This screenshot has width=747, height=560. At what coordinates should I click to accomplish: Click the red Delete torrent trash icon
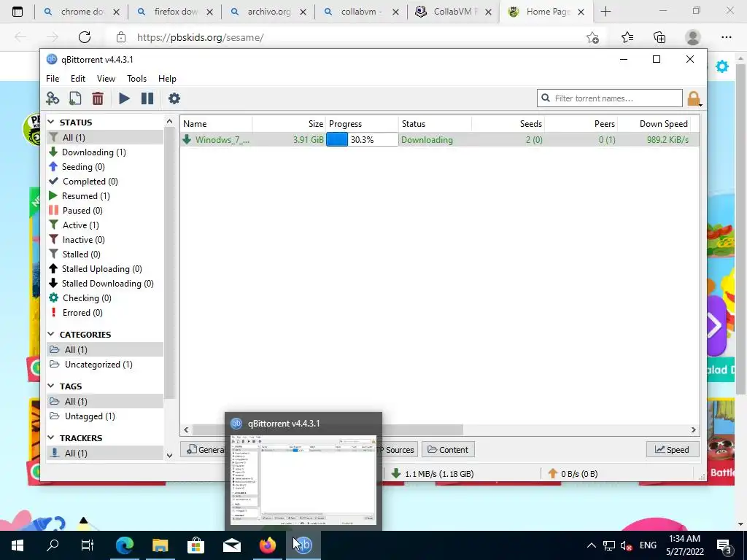click(98, 98)
